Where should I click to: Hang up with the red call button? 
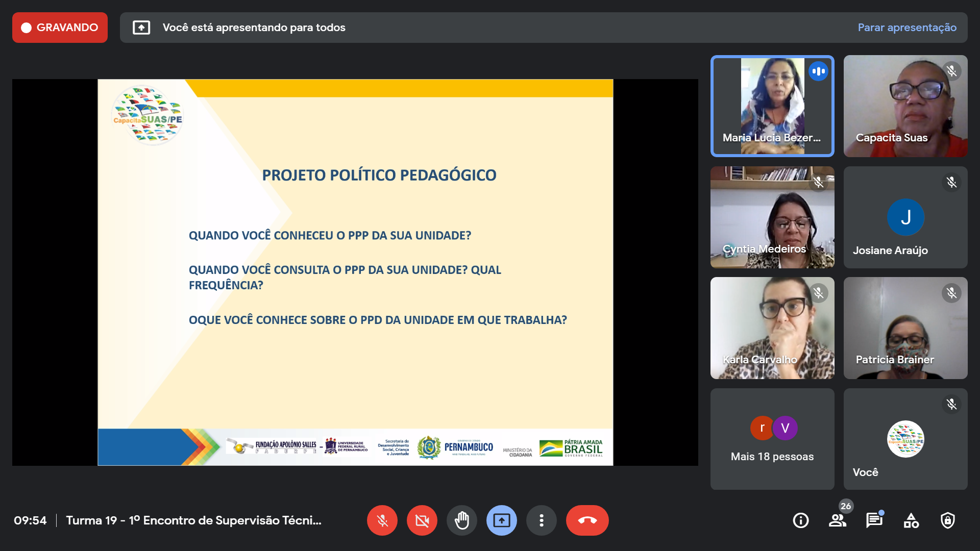(587, 520)
